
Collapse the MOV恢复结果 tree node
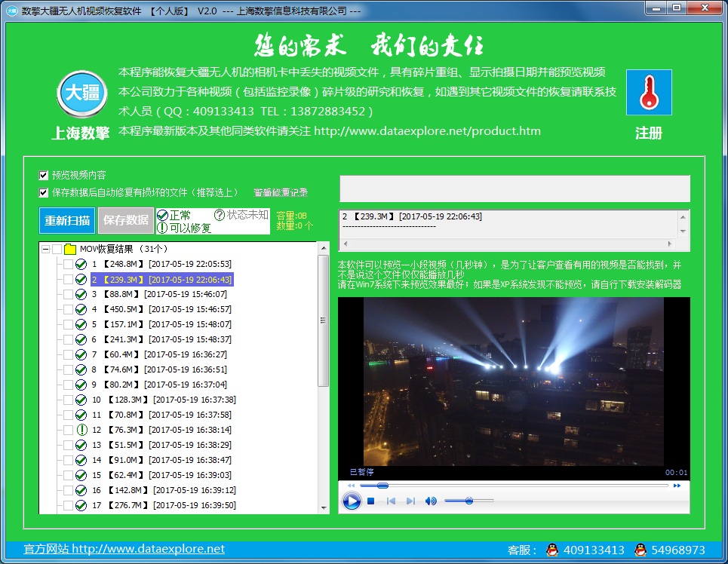coord(45,249)
